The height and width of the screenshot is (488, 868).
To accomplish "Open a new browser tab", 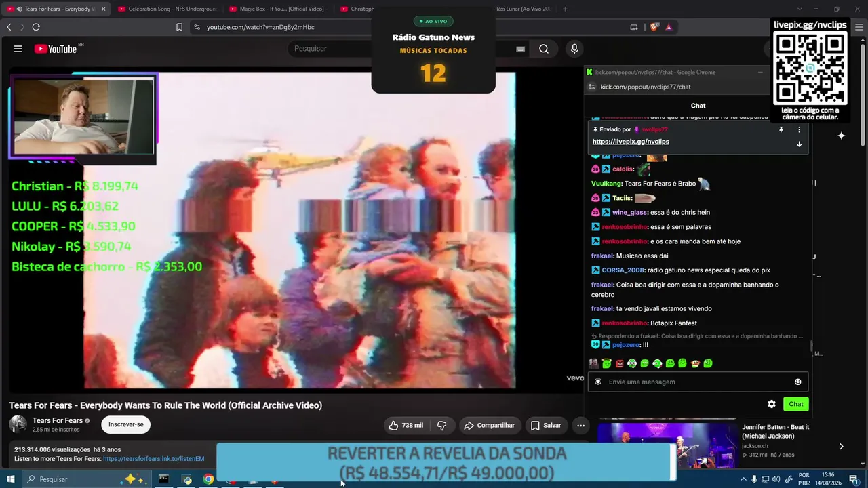I will [x=565, y=9].
